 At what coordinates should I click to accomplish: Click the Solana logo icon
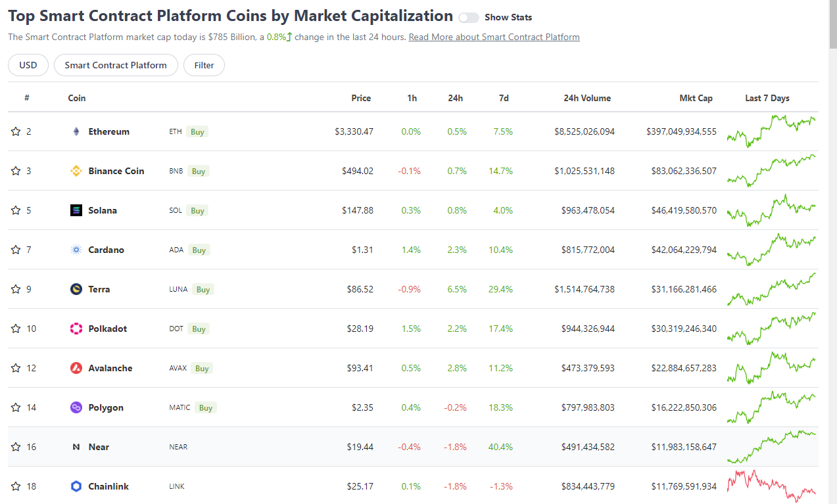pyautogui.click(x=76, y=210)
